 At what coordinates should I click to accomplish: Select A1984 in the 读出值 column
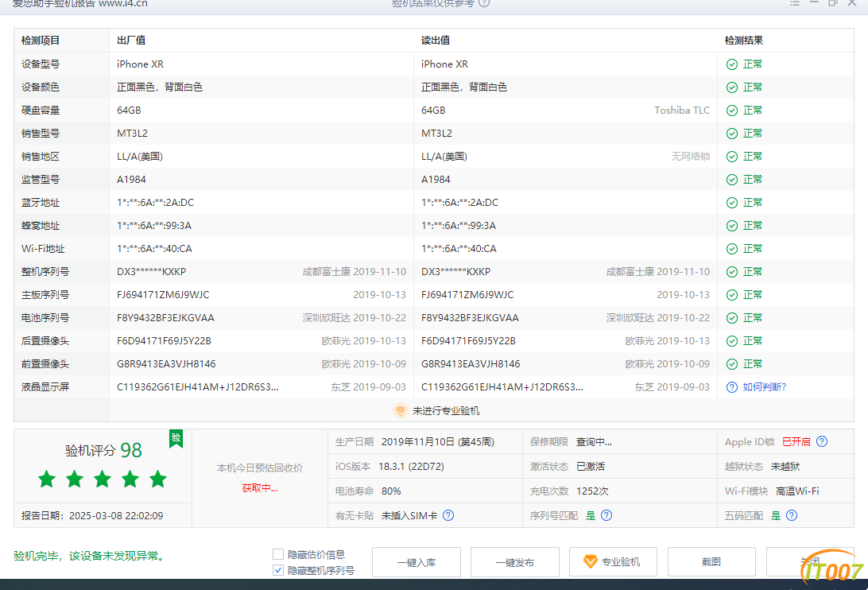coord(436,180)
